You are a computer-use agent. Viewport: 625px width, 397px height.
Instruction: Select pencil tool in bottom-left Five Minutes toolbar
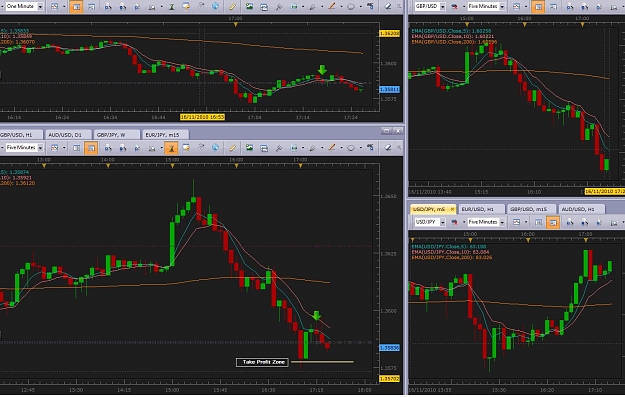(x=232, y=148)
